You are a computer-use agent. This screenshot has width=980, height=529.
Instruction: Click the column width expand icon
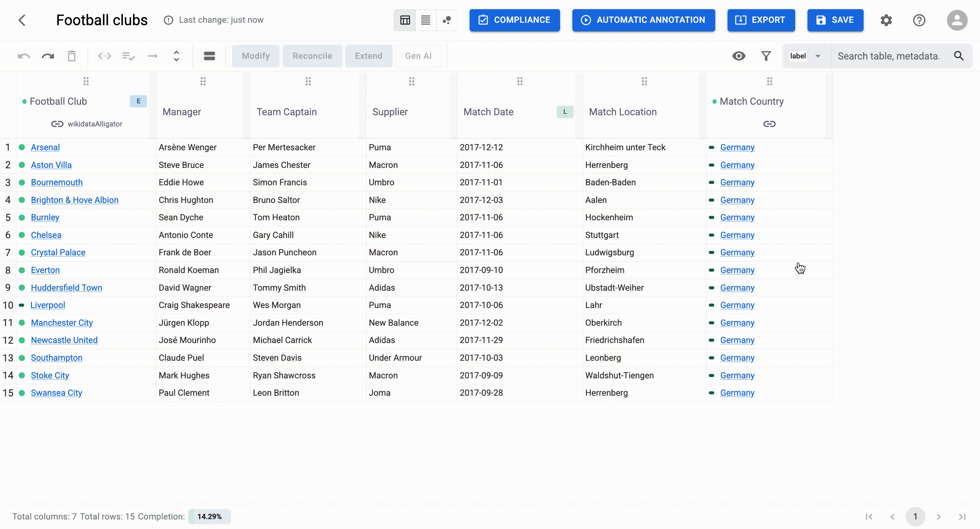tap(104, 56)
